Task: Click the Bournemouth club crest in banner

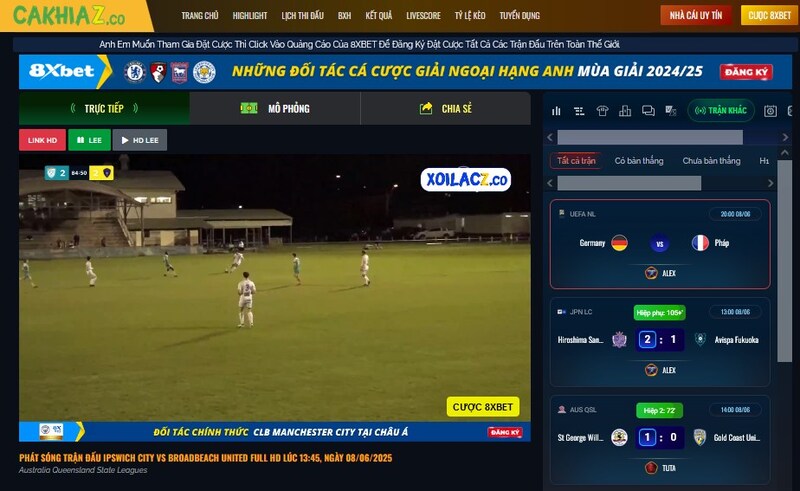Action: [159, 72]
